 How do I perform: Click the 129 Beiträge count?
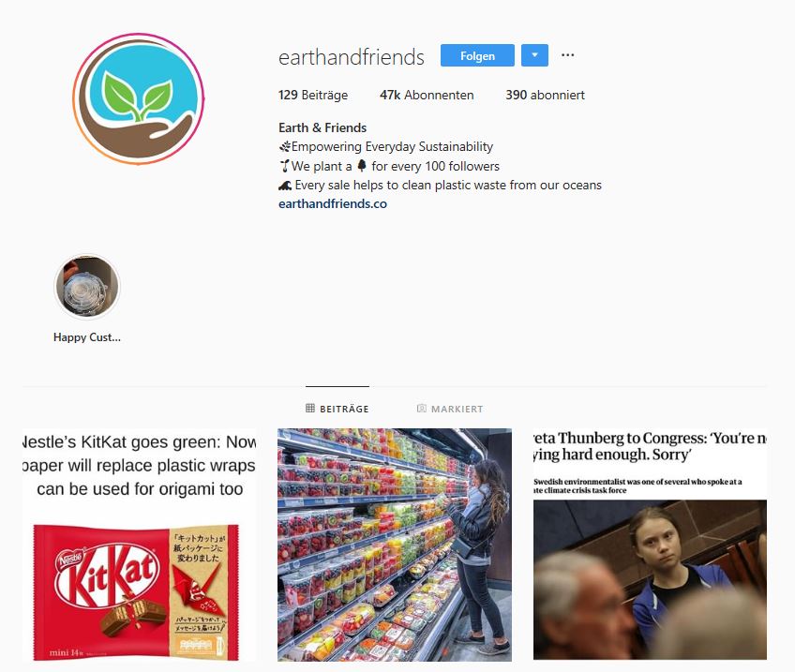pos(313,95)
